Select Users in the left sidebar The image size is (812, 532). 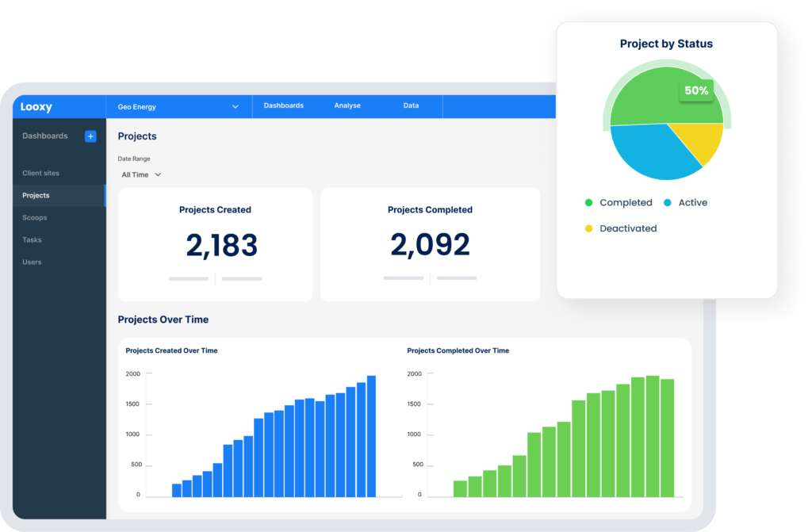pos(32,262)
